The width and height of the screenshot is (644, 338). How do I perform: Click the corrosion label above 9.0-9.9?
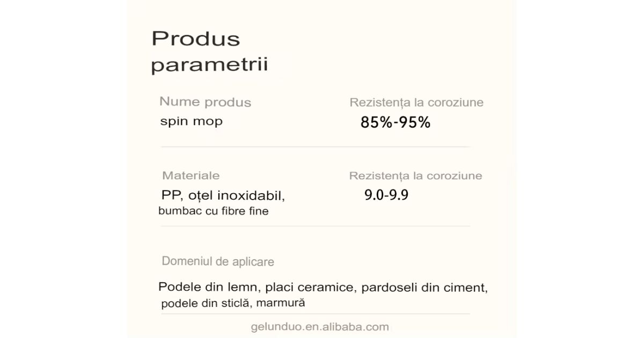(x=415, y=176)
